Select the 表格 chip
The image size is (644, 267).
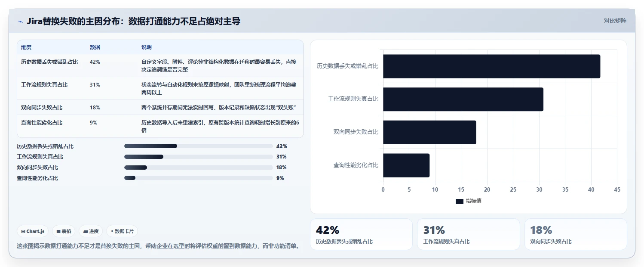64,231
